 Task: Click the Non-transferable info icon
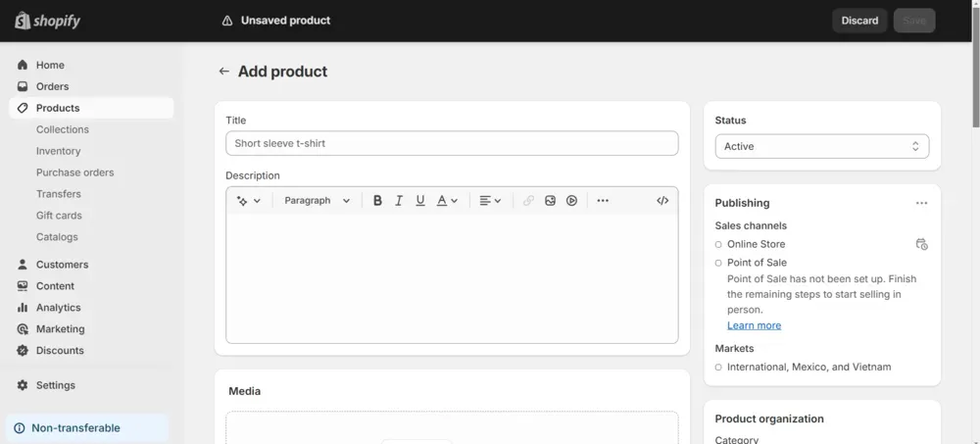point(20,428)
